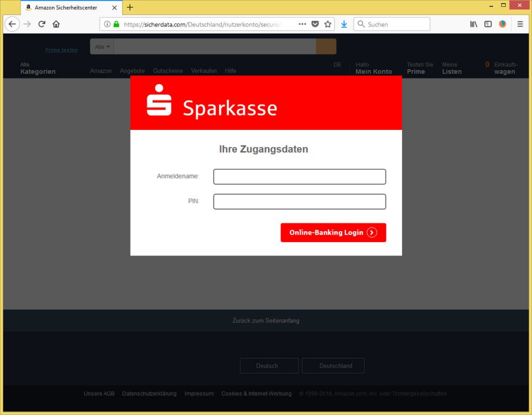The width and height of the screenshot is (532, 415).
Task: Reload the current page
Action: [42, 24]
